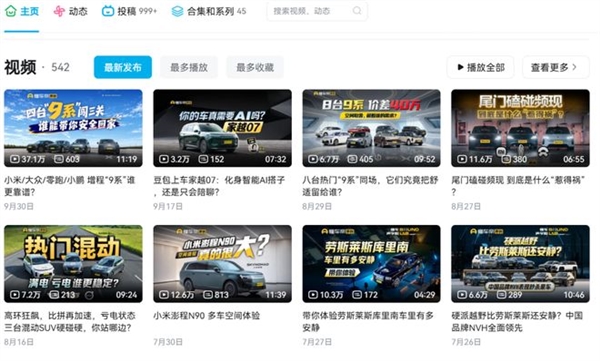Screen dimensions: 600x361
Task: Open the 小米澎程N90真的很大 thumbnail
Action: point(222,264)
